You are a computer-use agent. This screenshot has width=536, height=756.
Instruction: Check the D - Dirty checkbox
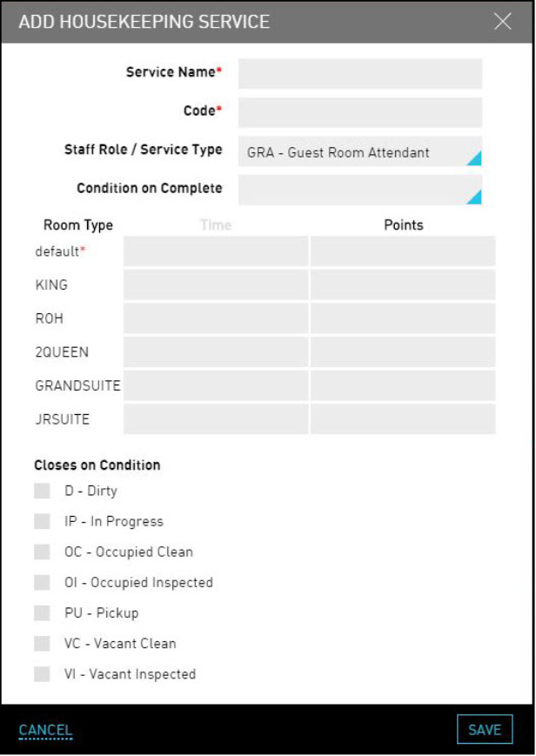pos(42,491)
